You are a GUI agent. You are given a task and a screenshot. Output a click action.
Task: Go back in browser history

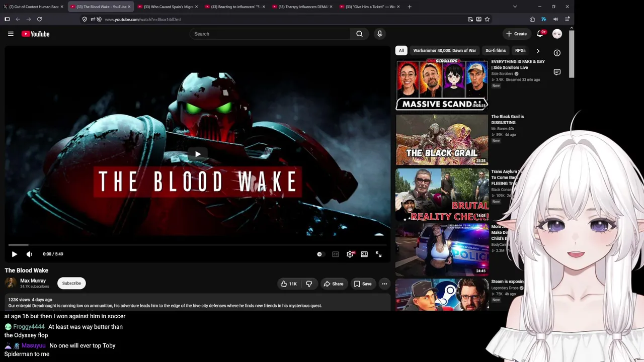18,19
